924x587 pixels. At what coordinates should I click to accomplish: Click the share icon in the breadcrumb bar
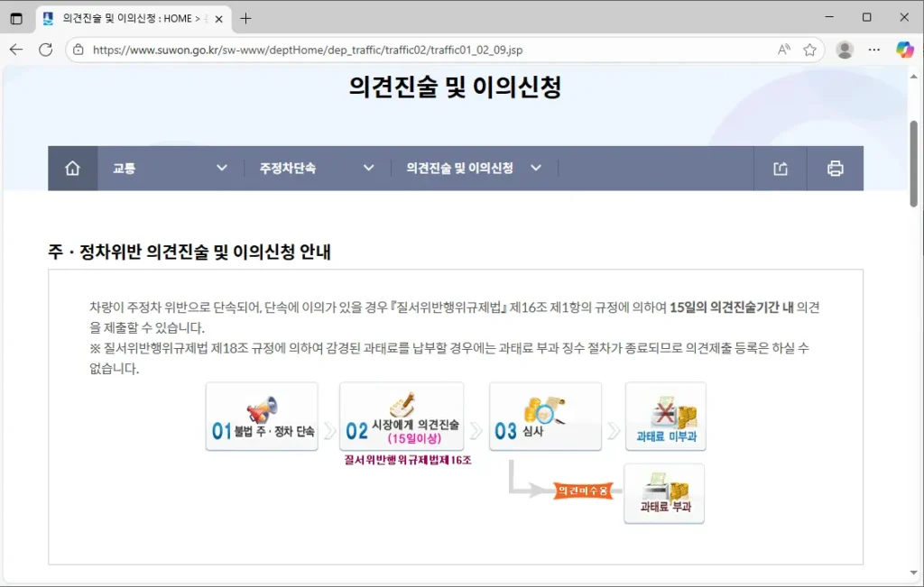coord(781,169)
